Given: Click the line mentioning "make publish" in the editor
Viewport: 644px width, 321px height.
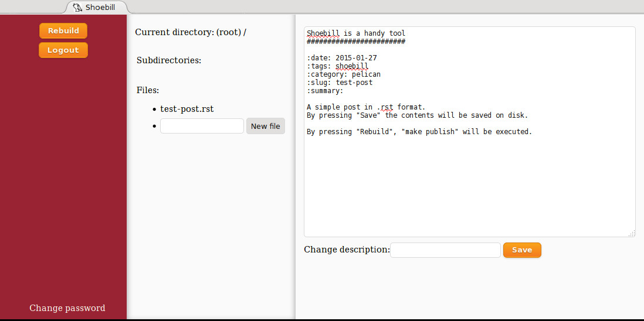Looking at the screenshot, I should coord(419,132).
